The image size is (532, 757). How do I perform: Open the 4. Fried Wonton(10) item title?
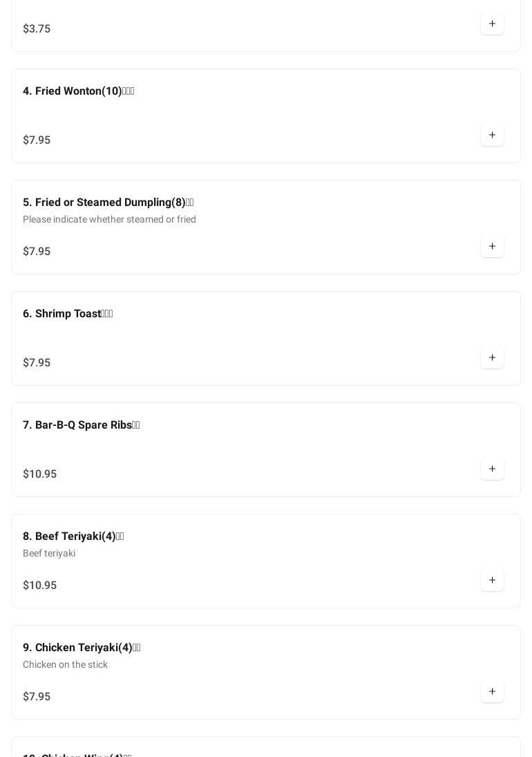[x=78, y=91]
